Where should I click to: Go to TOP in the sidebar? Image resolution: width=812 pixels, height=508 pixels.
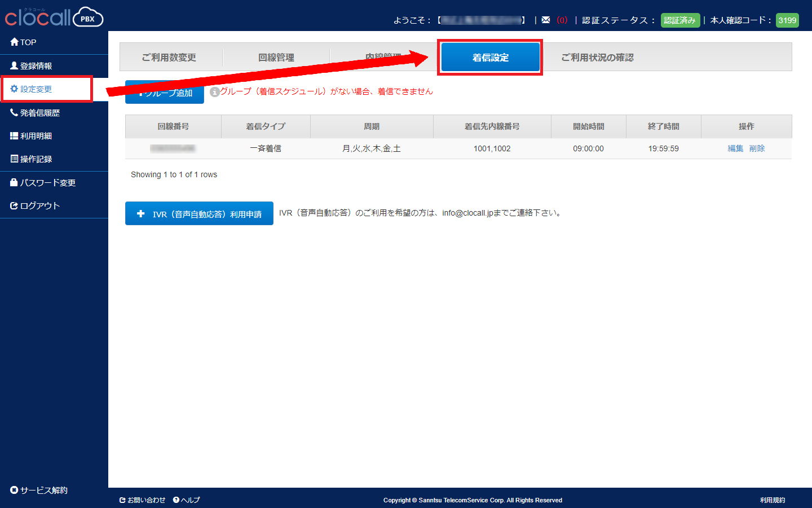tap(23, 42)
